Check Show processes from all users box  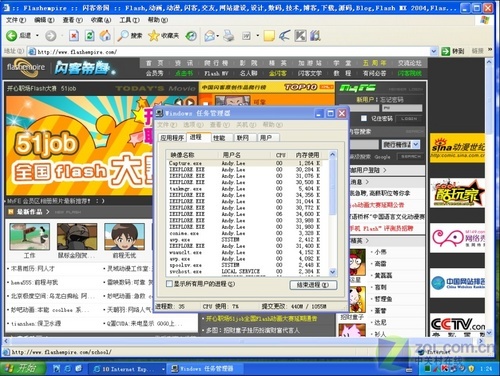click(169, 284)
